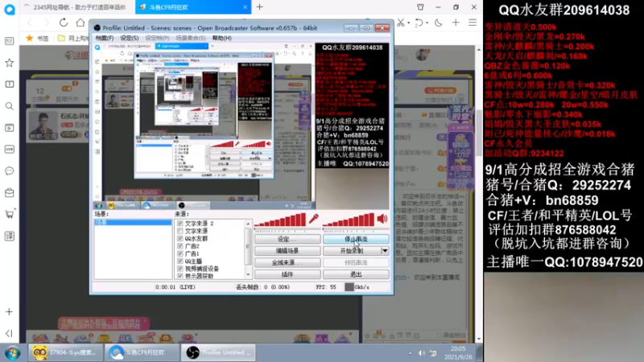Click the plus icon on browser toolbar

tap(456, 23)
